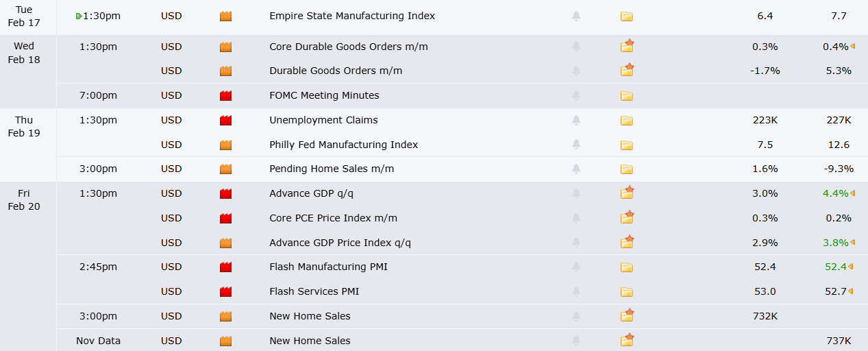Image resolution: width=868 pixels, height=351 pixels.
Task: Click orange impact icon for Pending Home Sales
Action: (x=225, y=169)
